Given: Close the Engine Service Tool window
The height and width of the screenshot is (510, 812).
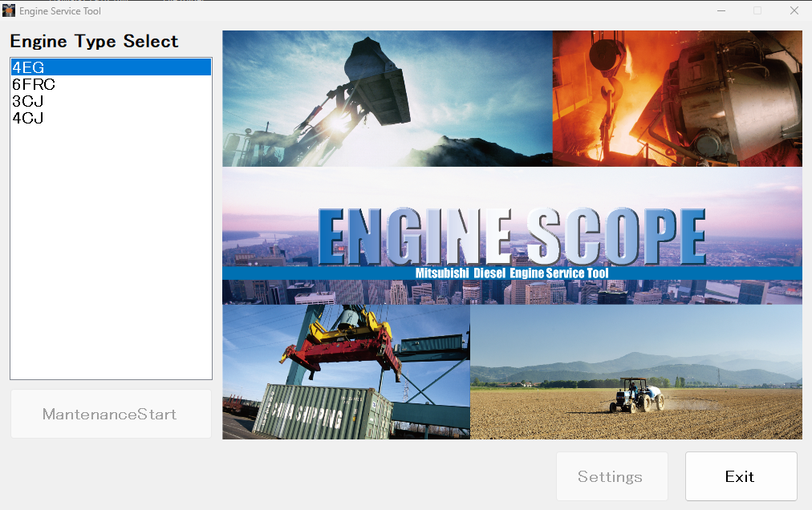Looking at the screenshot, I should [x=794, y=10].
